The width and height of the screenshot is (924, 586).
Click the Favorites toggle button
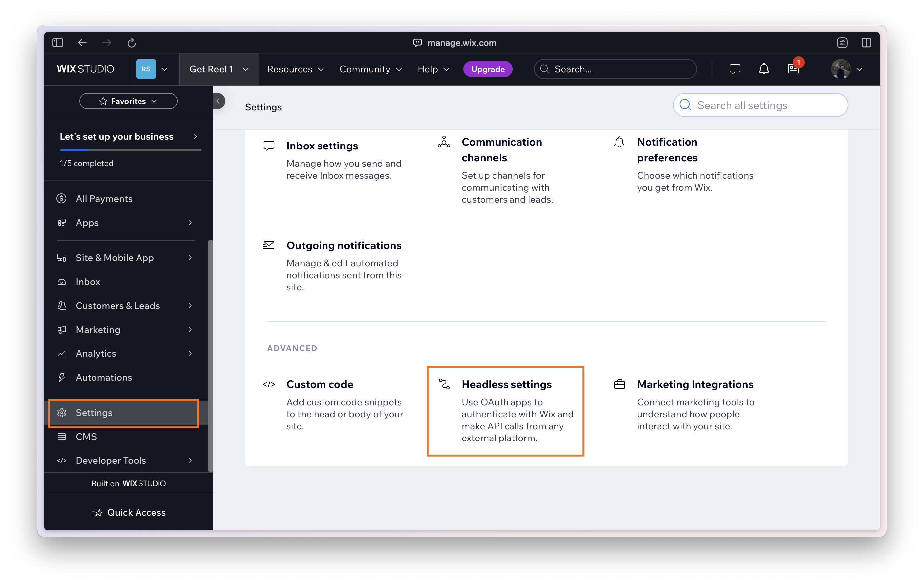coord(129,100)
